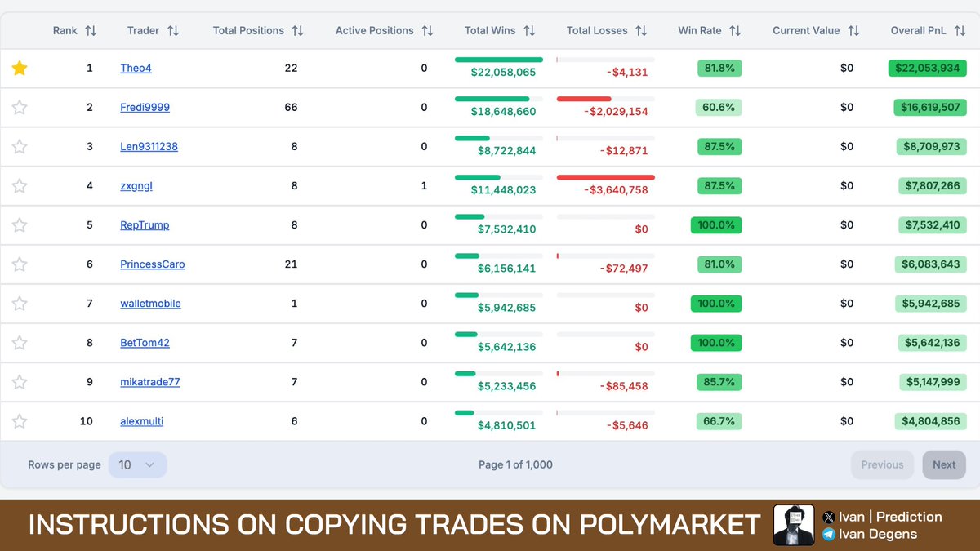Click the Overall PnL header label
This screenshot has width=980, height=551.
(920, 31)
